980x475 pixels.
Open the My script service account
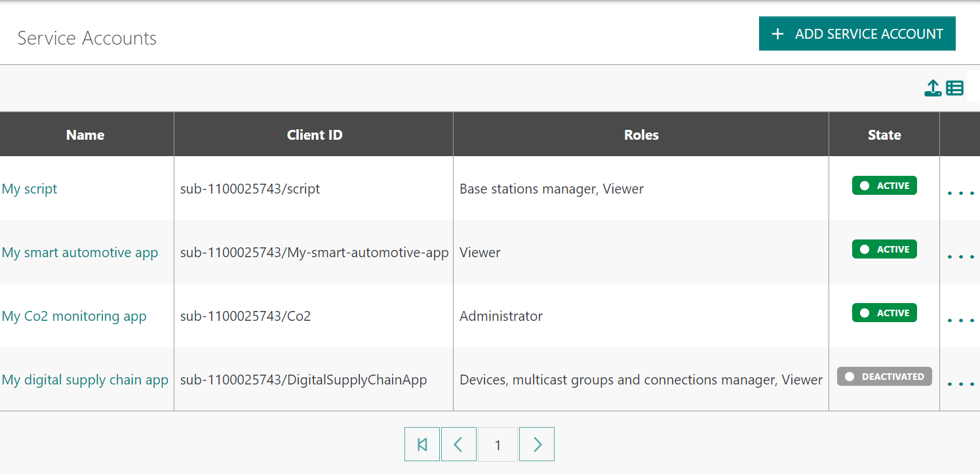tap(29, 189)
